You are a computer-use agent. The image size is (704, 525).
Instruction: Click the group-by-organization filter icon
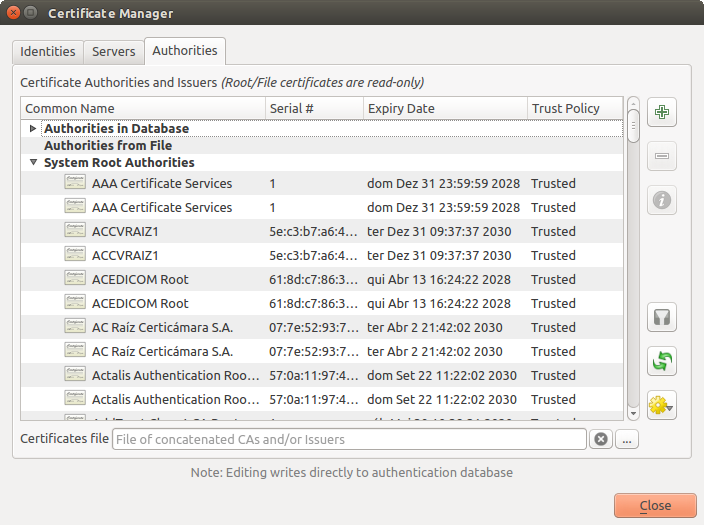[x=661, y=318]
